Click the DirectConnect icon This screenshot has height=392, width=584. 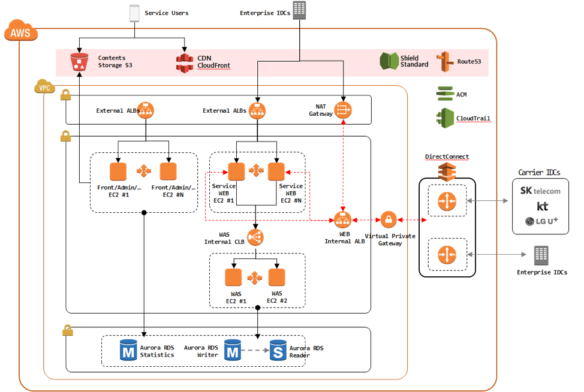(446, 171)
